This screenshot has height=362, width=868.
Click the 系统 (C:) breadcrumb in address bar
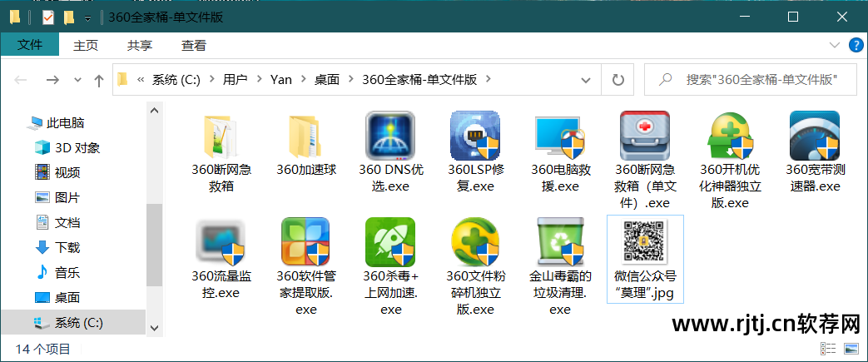[176, 80]
